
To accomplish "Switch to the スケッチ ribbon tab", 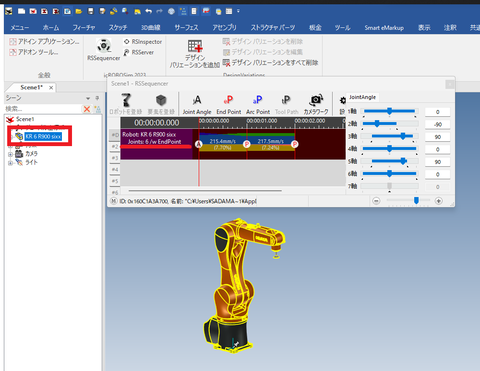I will [x=118, y=28].
